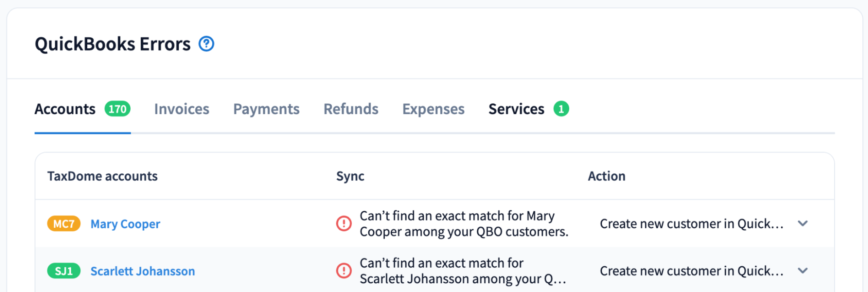
Task: Click the error icon beside Mary Cooper
Action: click(344, 224)
